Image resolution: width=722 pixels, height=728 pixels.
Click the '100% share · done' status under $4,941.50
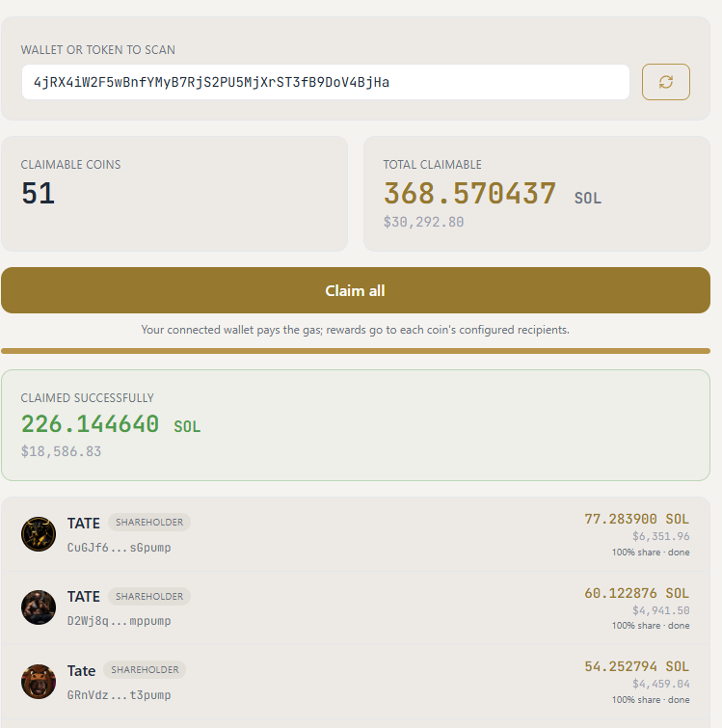tap(651, 626)
